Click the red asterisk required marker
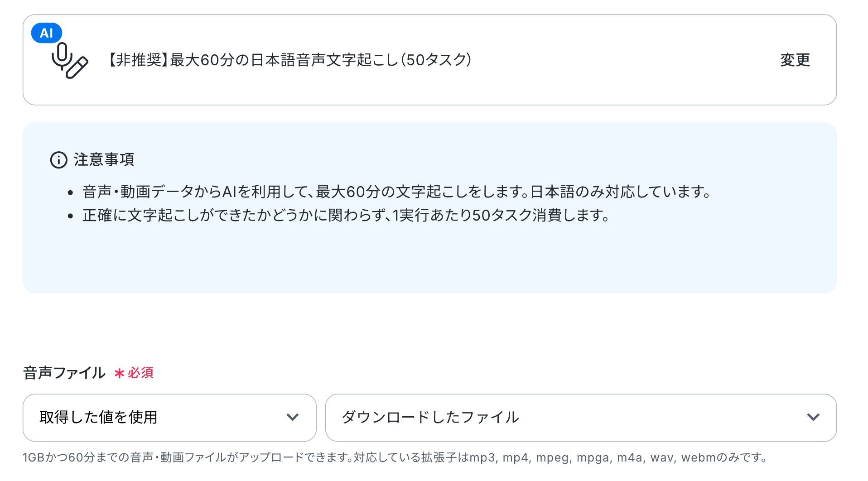The width and height of the screenshot is (868, 481). 119,373
